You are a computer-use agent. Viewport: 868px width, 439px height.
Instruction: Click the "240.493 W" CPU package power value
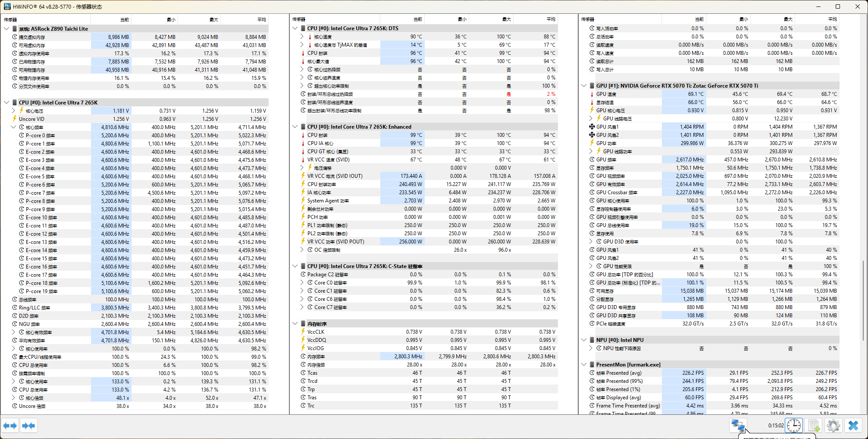pyautogui.click(x=410, y=184)
